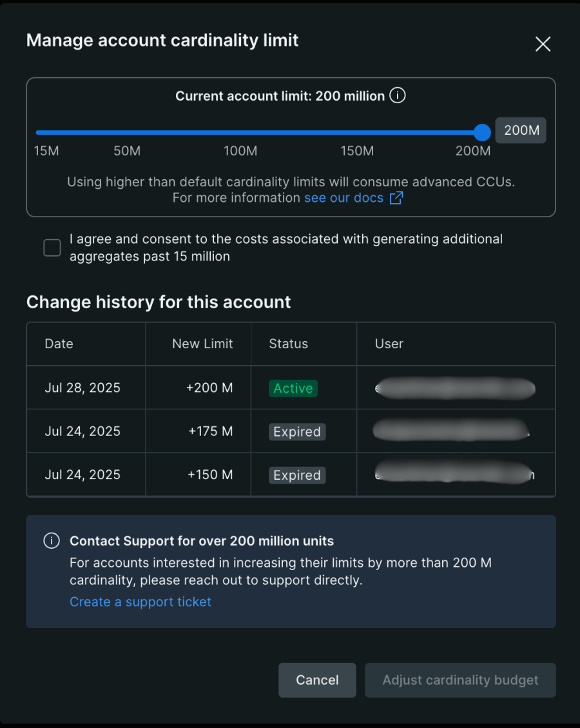Check the cost consent agreement checkbox

pyautogui.click(x=52, y=248)
